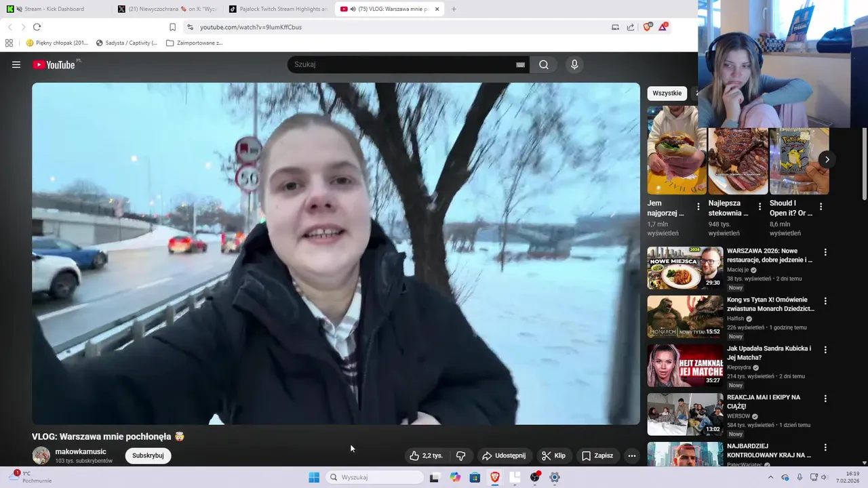
Task: Open 'Kong vs Tytan X' video title
Action: pyautogui.click(x=770, y=304)
